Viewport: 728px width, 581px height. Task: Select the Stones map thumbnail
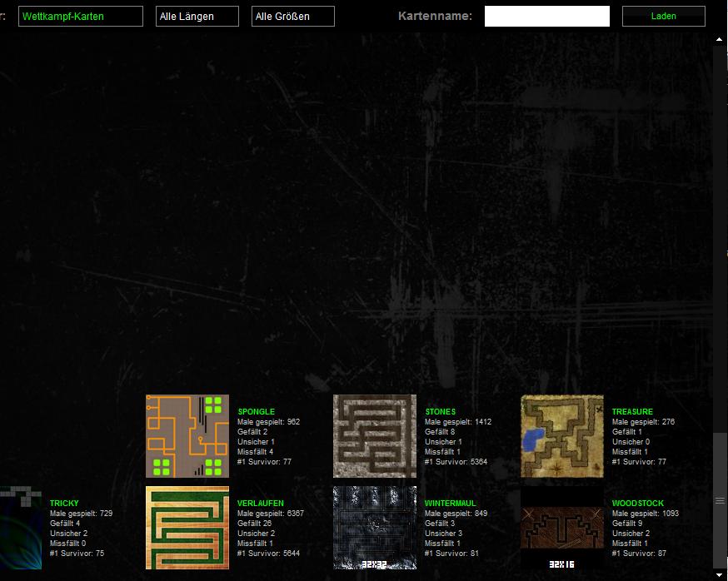(375, 436)
